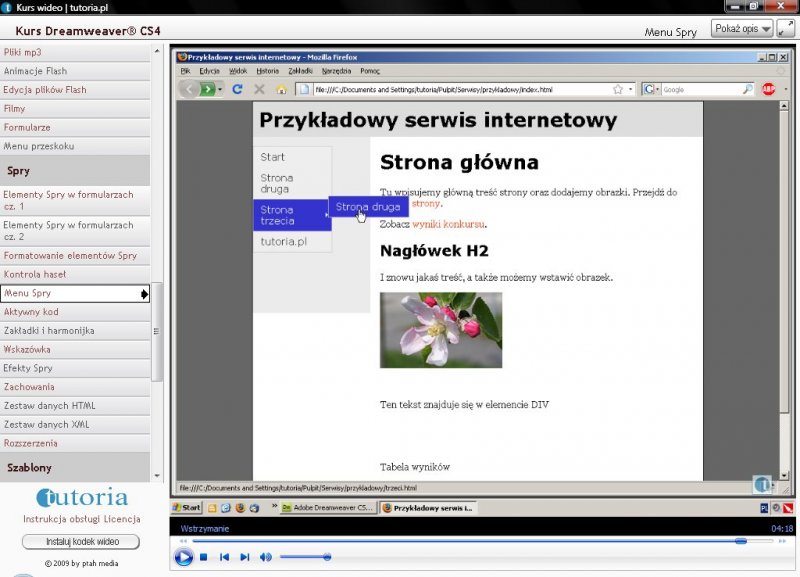Click the Firefox home icon
Viewport: 800px width, 577px height.
281,89
